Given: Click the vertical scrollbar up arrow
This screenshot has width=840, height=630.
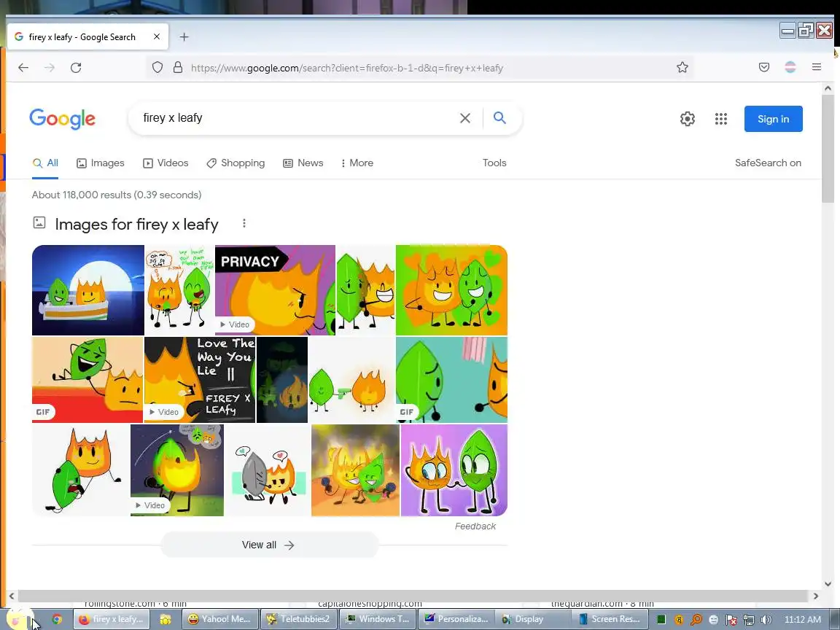Looking at the screenshot, I should coord(828,87).
